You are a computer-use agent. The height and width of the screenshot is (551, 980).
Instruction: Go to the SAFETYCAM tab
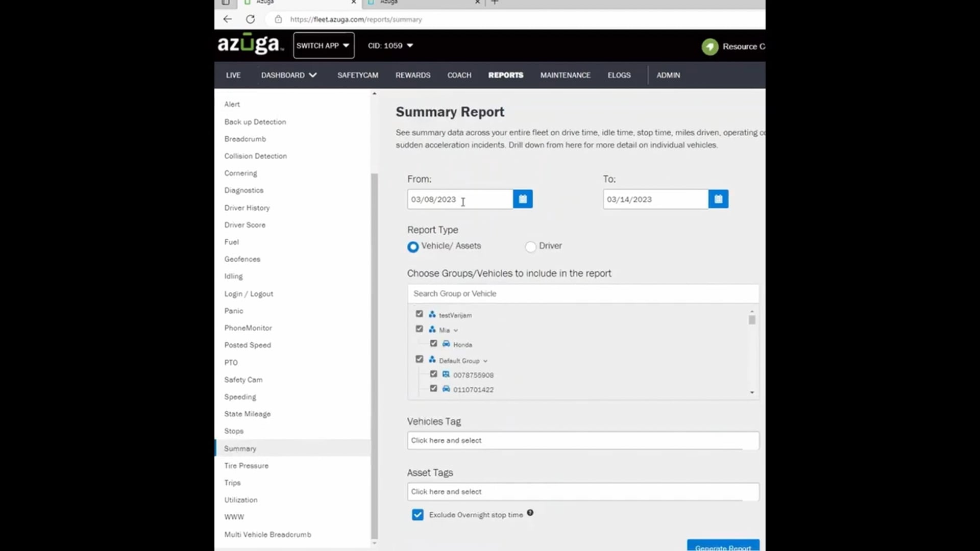point(357,75)
